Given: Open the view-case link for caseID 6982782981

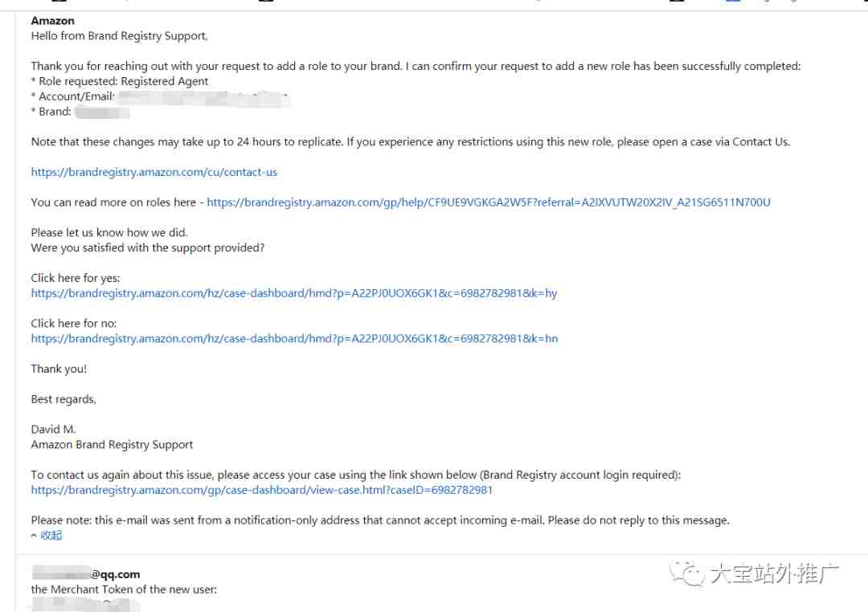Looking at the screenshot, I should [262, 490].
